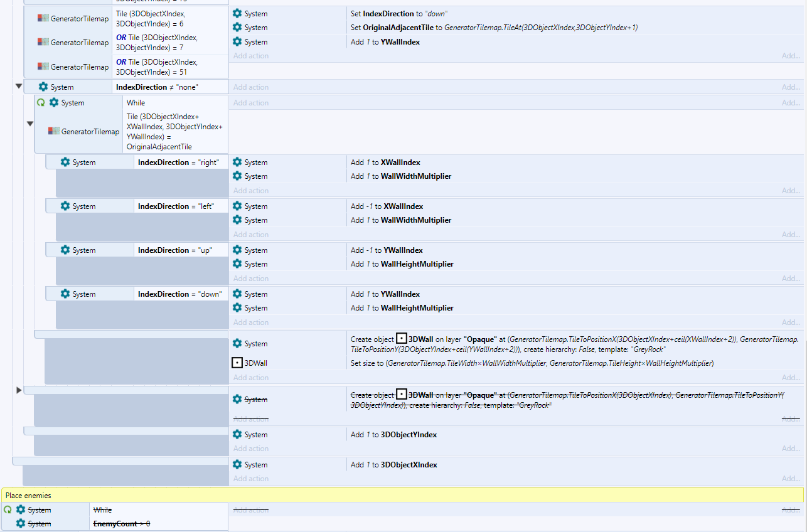Collapse the IndexDirection ≠ "none" event
The width and height of the screenshot is (807, 532).
click(18, 87)
